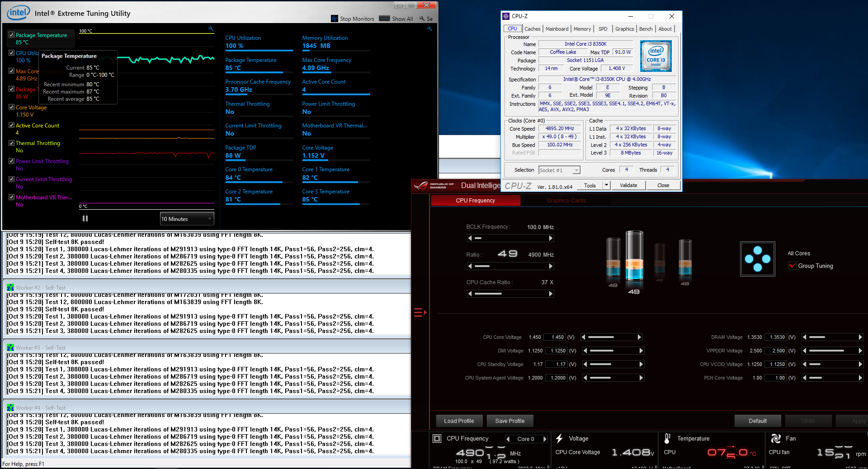
Task: Open wrench settings icon above monitor values panel
Action: pos(429,28)
